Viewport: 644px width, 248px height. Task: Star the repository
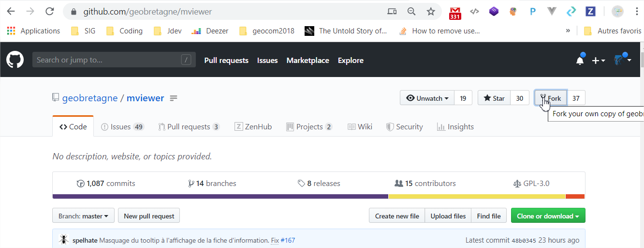coord(494,98)
